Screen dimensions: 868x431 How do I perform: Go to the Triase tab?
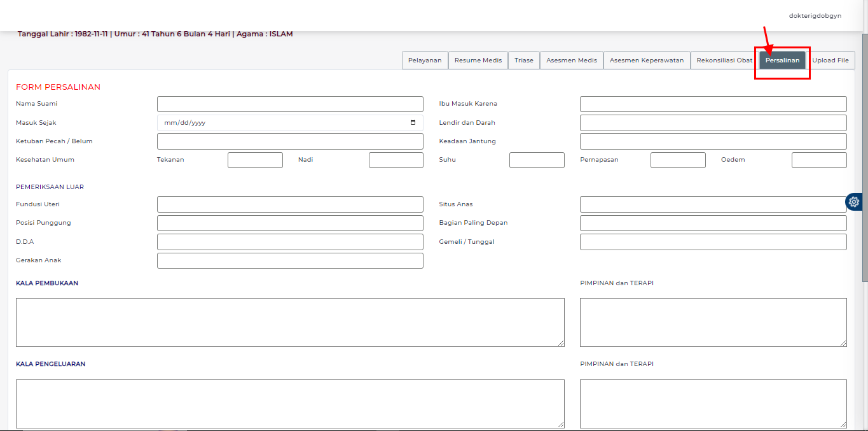(x=523, y=60)
